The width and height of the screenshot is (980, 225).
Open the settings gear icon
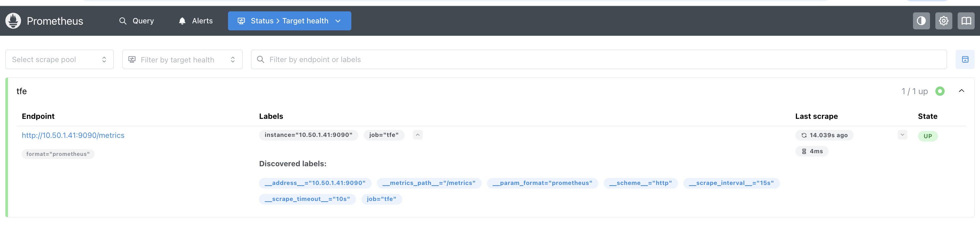click(943, 21)
